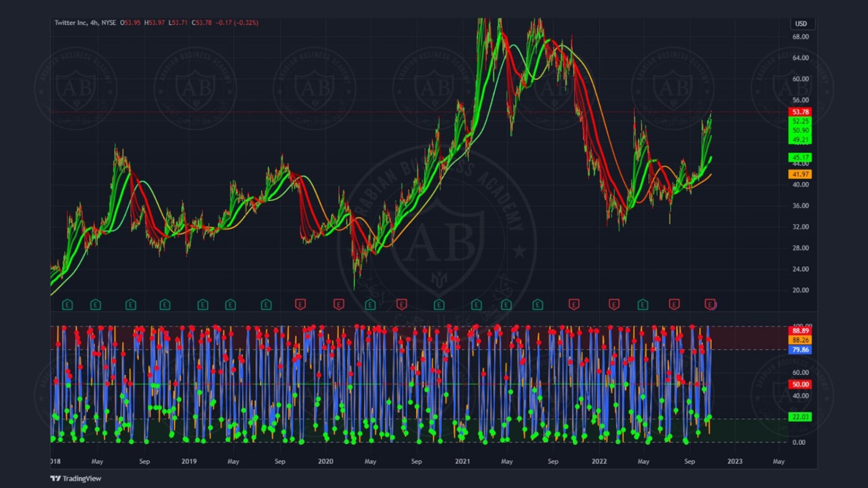This screenshot has height=488, width=868.
Task: Select the green 50.90 price label
Action: pyautogui.click(x=800, y=131)
